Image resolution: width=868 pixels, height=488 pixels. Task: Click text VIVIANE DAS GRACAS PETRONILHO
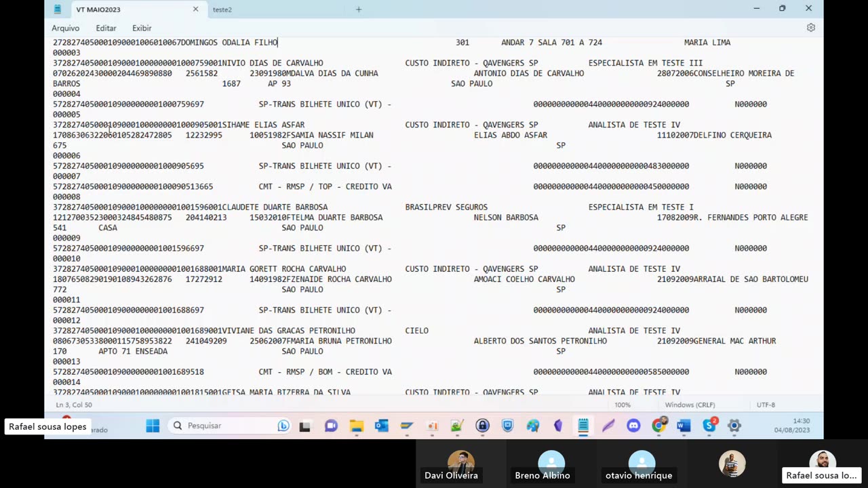tap(288, 331)
